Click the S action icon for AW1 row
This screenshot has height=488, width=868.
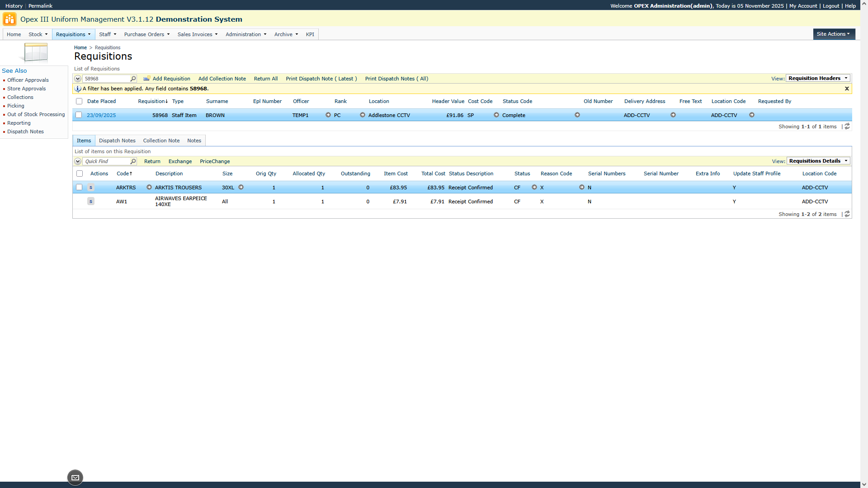pos(91,202)
